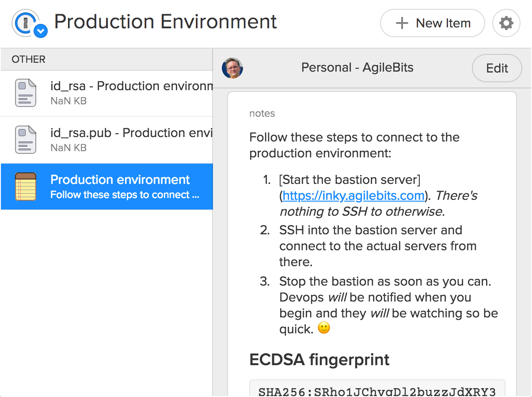Click the Edit button
Screen dimensions: 532x397
pyautogui.click(x=497, y=69)
